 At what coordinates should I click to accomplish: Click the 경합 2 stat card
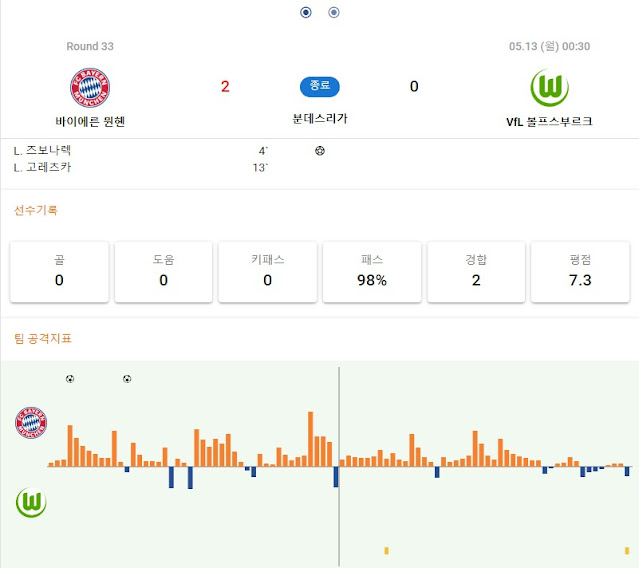476,272
